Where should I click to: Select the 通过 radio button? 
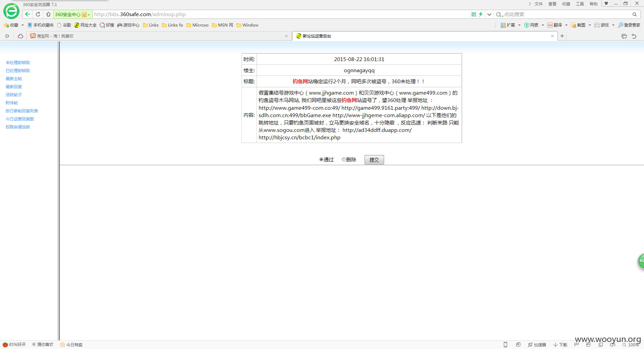click(x=321, y=160)
